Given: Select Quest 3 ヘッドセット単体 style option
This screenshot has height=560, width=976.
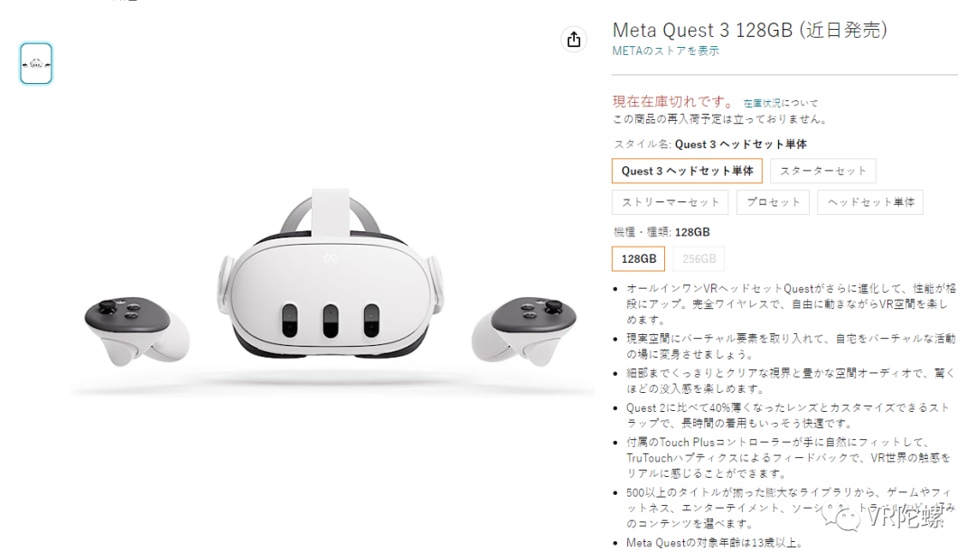Looking at the screenshot, I should click(687, 171).
